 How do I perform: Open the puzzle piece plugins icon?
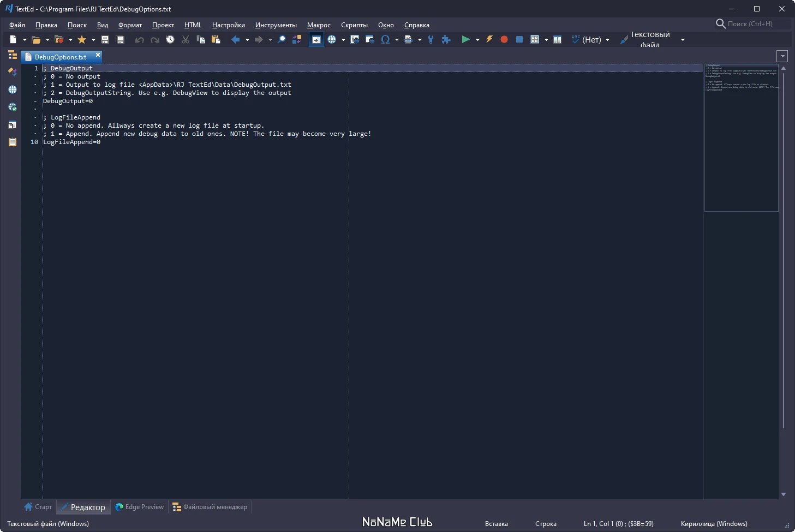(446, 39)
